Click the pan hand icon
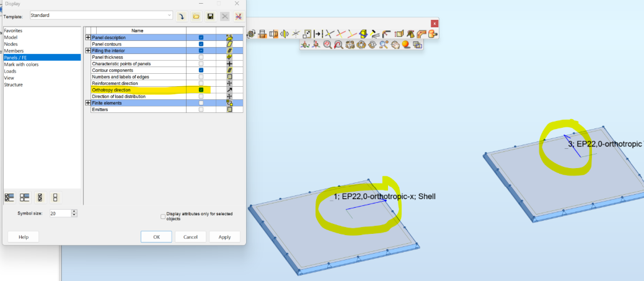 click(x=395, y=45)
